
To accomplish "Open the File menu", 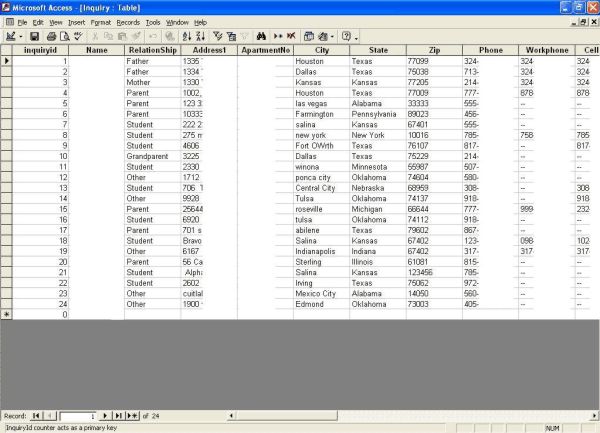I will pyautogui.click(x=22, y=23).
